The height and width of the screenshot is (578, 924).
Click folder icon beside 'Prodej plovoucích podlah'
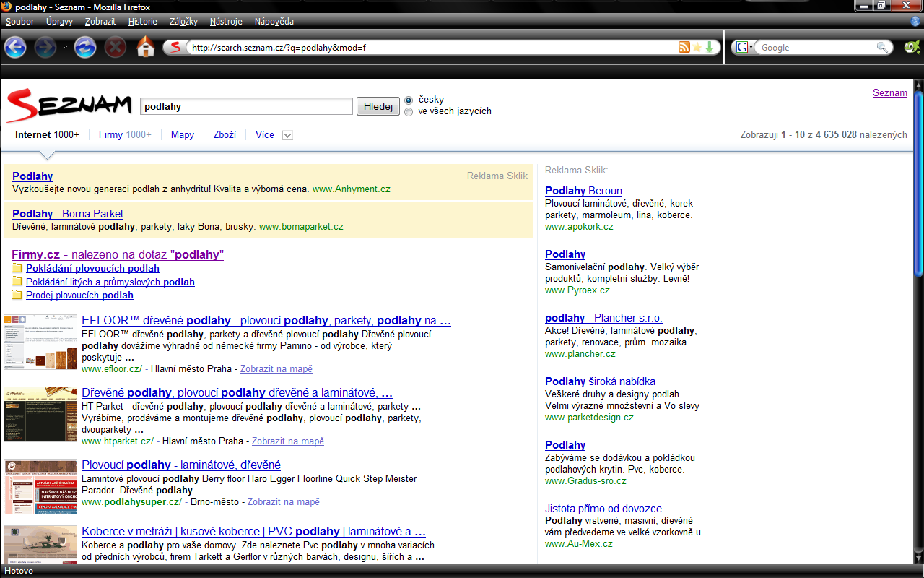tap(17, 295)
